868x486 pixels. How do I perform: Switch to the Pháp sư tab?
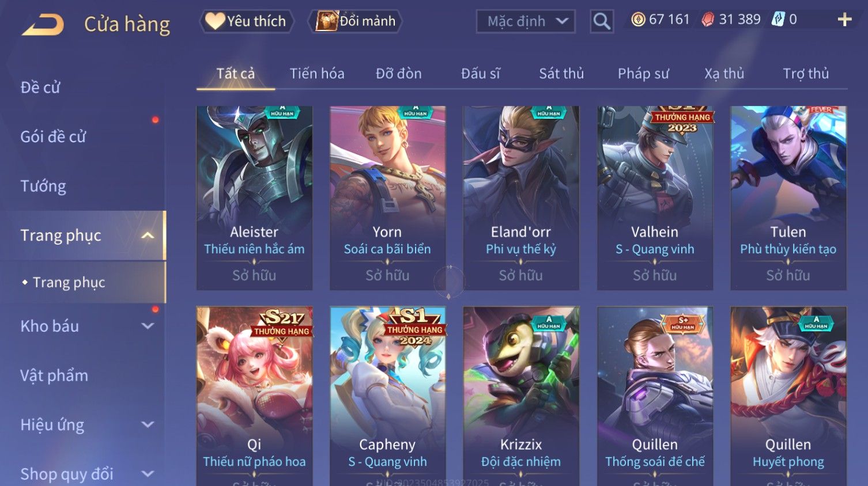click(x=643, y=74)
